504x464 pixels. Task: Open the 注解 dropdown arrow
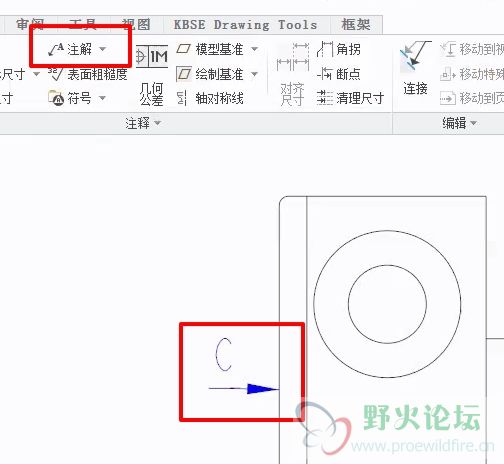coord(103,49)
